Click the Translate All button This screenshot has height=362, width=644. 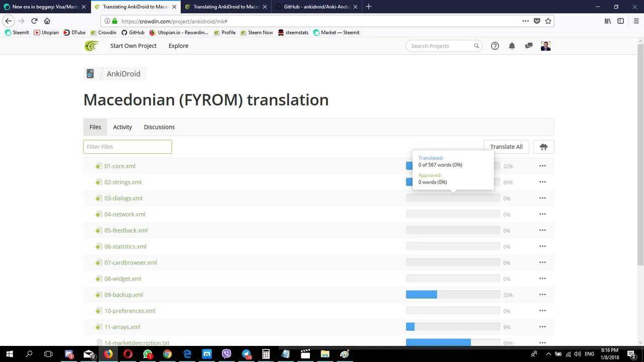coord(506,147)
